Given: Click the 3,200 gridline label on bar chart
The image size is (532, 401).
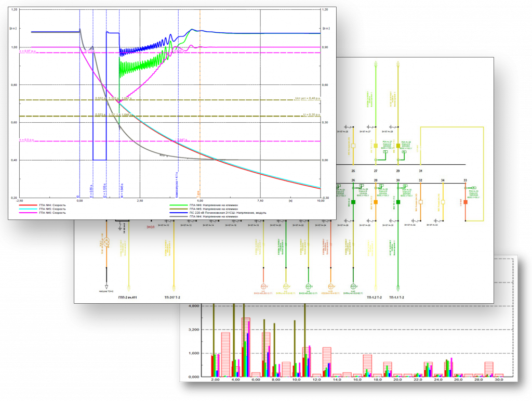Looking at the screenshot, I should [194, 330].
